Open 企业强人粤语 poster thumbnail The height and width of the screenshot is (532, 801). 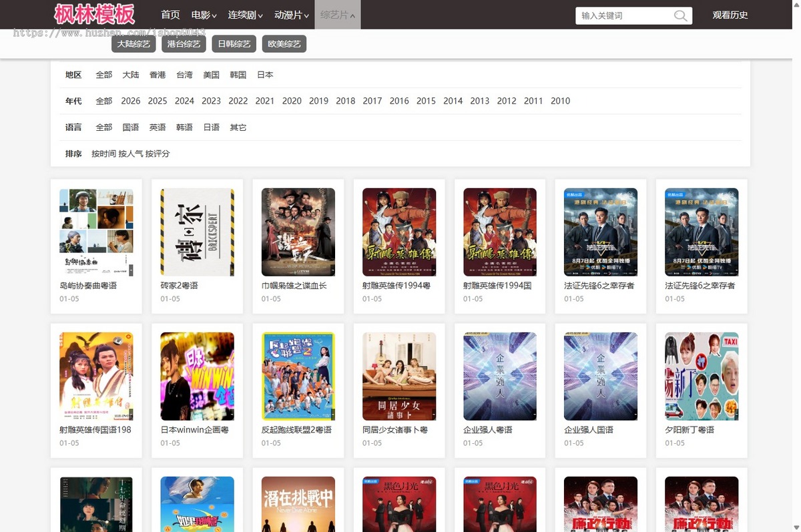point(500,376)
